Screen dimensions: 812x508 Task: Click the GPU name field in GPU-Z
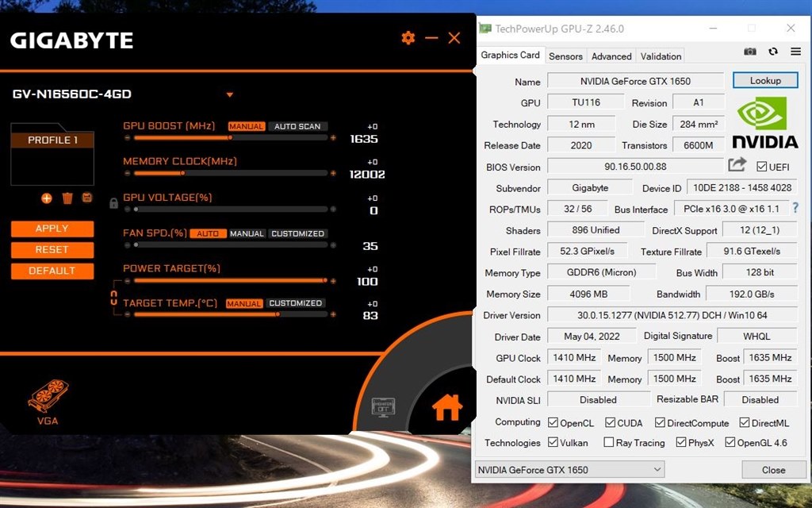[635, 81]
